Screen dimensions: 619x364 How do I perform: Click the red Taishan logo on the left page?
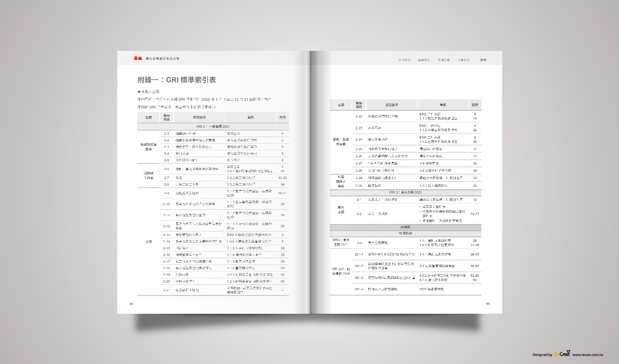(138, 59)
